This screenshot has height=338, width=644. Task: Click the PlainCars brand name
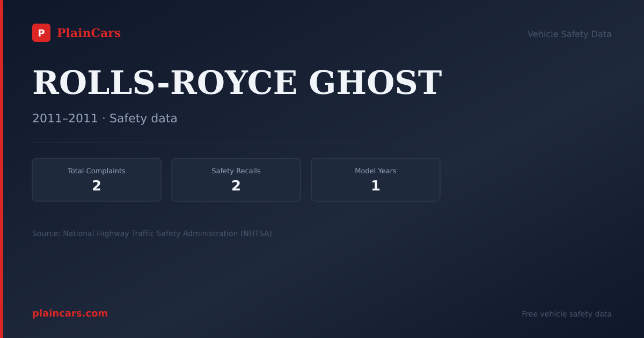[x=89, y=33]
